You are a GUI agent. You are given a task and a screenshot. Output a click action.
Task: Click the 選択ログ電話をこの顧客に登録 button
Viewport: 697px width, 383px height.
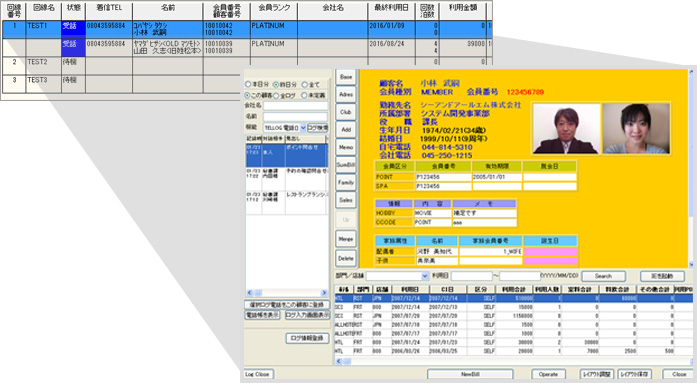coord(287,305)
